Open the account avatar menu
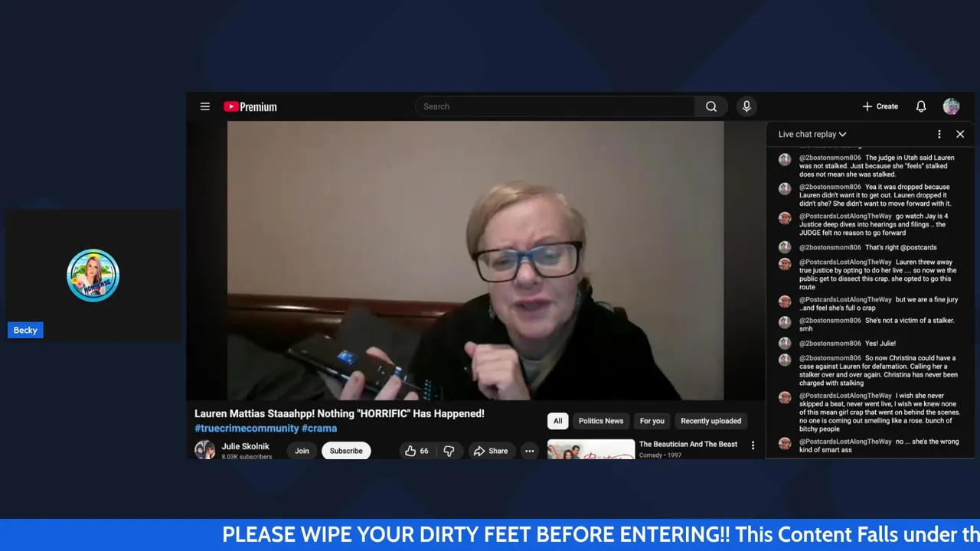Image resolution: width=980 pixels, height=551 pixels. [x=951, y=106]
